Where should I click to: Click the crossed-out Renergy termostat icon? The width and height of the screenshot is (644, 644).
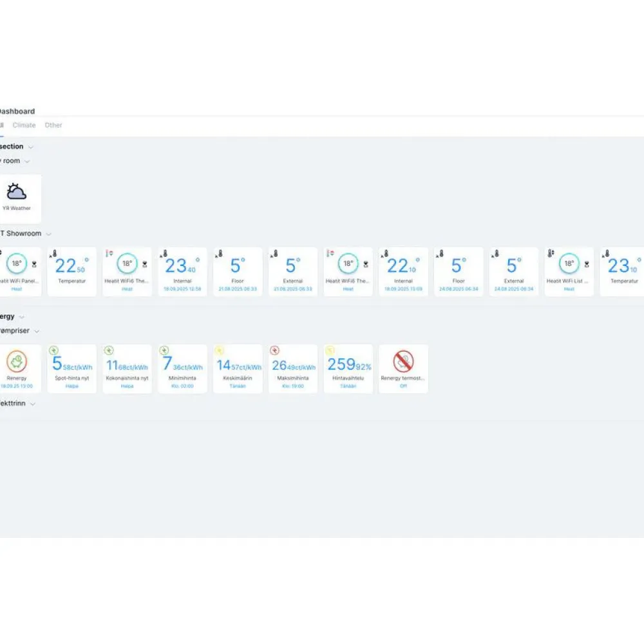(x=403, y=361)
